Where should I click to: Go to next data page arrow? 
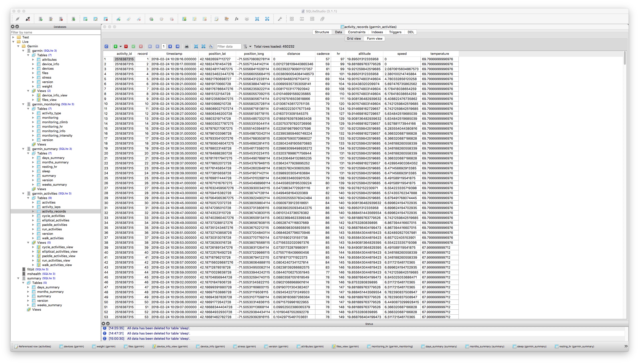point(170,47)
